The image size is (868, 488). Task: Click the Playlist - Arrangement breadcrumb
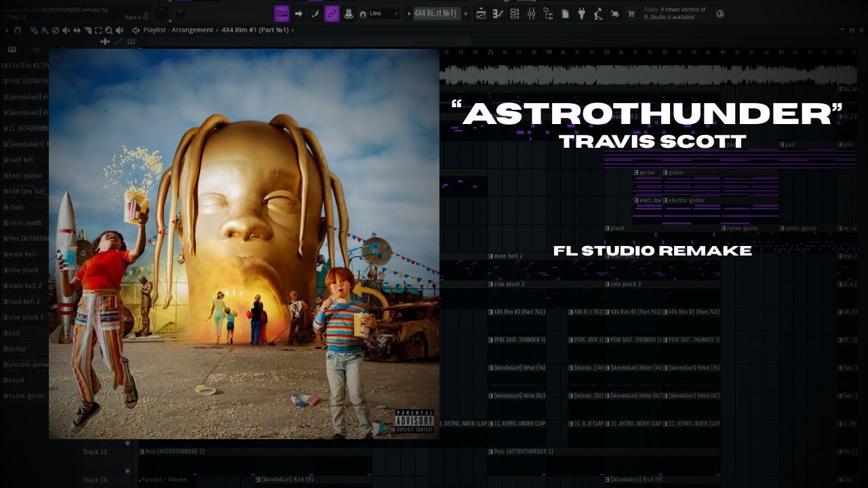178,30
